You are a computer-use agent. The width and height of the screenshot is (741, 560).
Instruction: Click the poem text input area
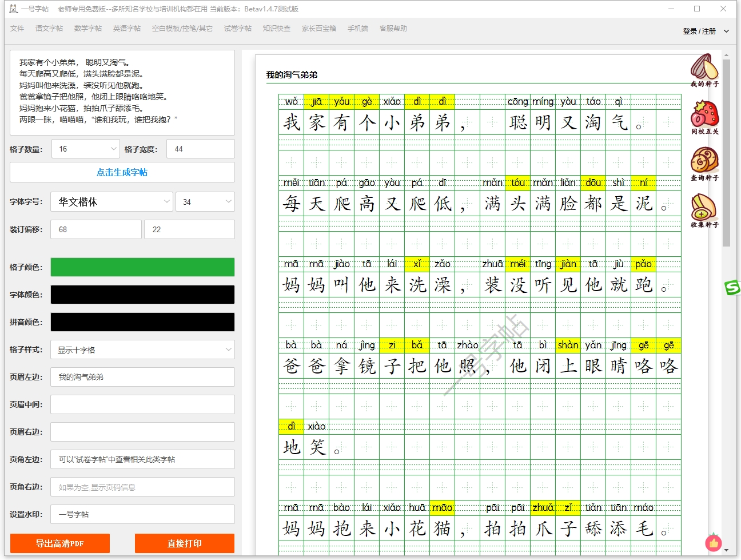(x=122, y=93)
